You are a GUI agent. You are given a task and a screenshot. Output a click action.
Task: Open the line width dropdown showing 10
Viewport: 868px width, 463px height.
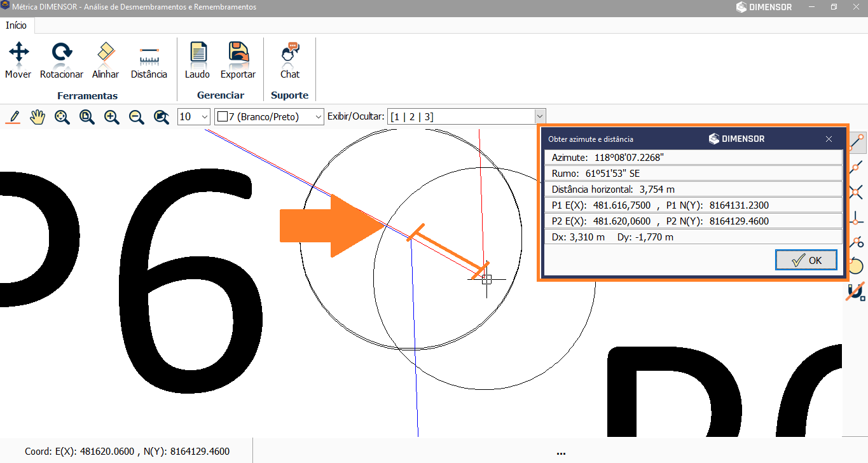point(194,117)
